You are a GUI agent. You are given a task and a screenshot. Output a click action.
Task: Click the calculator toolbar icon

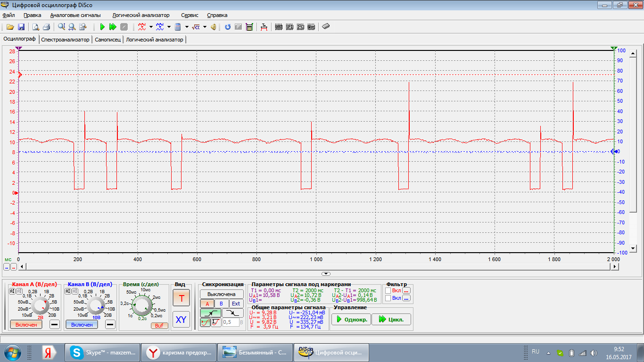click(x=178, y=27)
